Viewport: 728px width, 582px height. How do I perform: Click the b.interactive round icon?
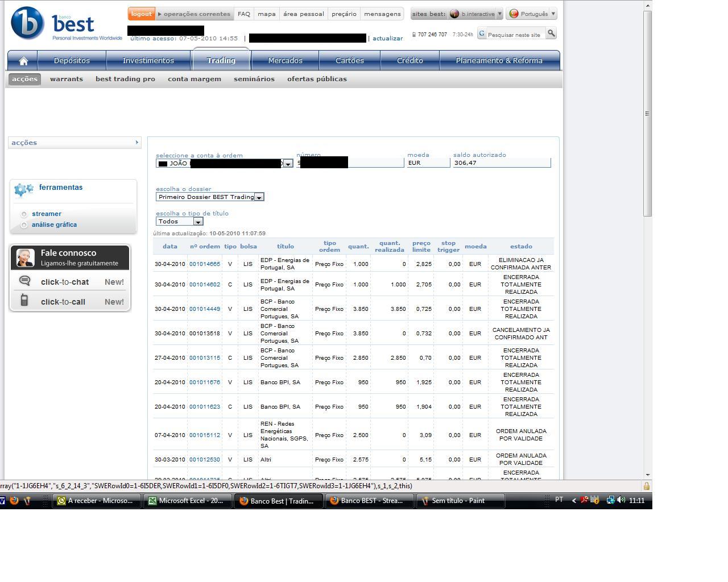(x=454, y=14)
